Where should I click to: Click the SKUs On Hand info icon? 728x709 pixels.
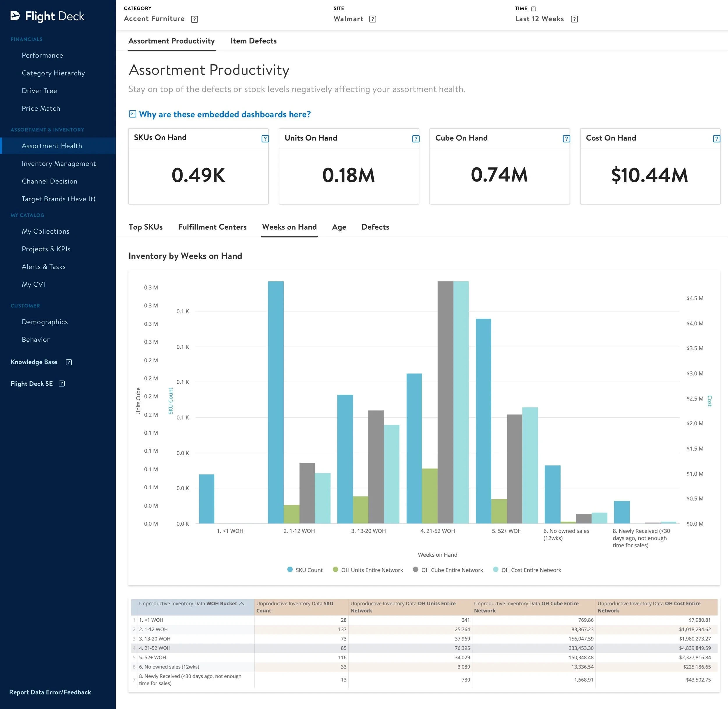click(265, 139)
